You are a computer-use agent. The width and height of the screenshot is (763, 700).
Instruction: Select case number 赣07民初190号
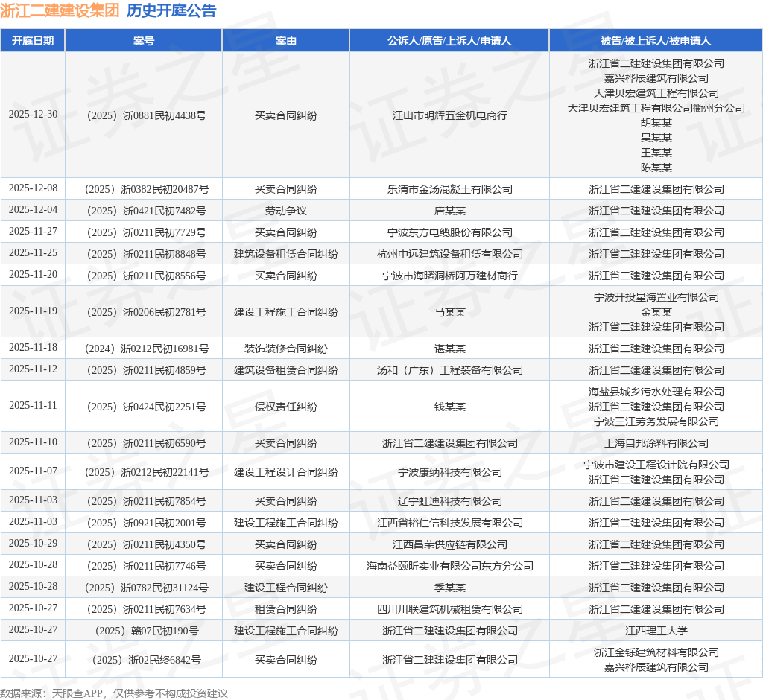pyautogui.click(x=147, y=631)
